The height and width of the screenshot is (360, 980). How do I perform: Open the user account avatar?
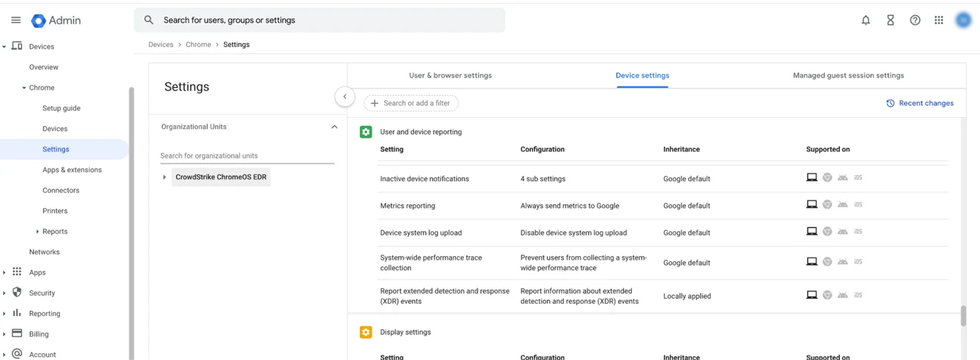(963, 20)
